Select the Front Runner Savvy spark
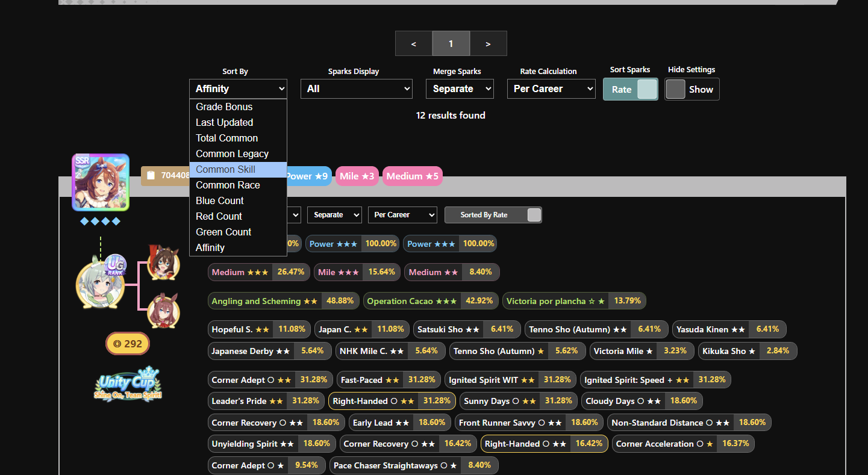Viewport: 868px width, 475px height. click(529, 423)
